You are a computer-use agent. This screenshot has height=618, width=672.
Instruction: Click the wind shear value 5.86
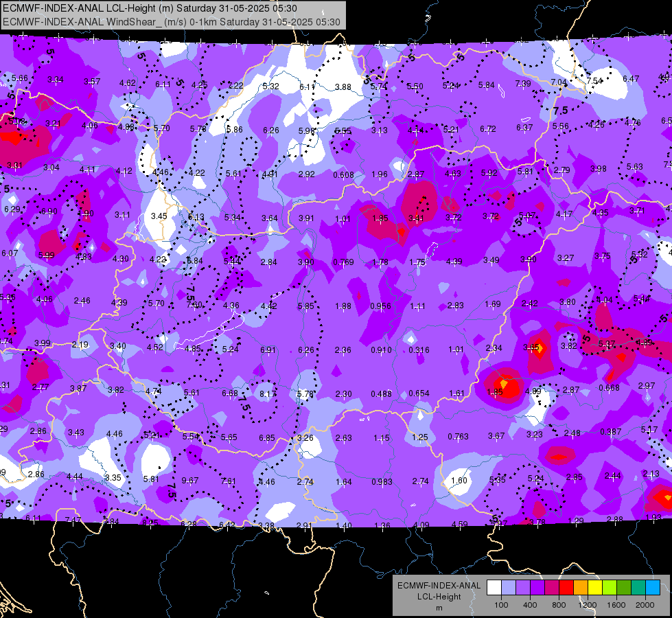[235, 130]
